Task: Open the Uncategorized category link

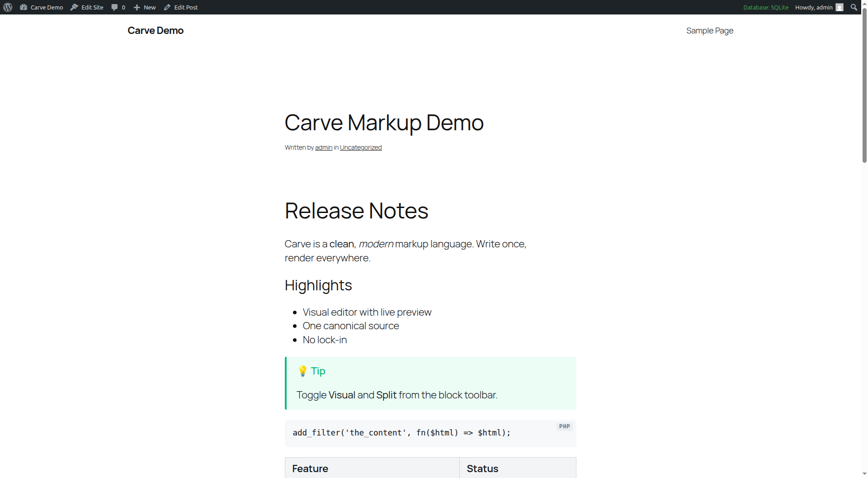Action: coord(361,147)
